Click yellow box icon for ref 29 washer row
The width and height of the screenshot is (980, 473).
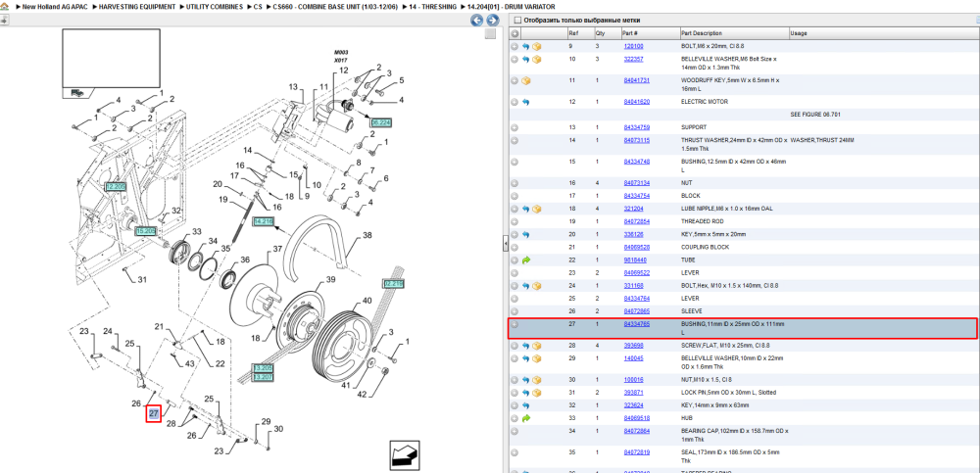pyautogui.click(x=536, y=358)
